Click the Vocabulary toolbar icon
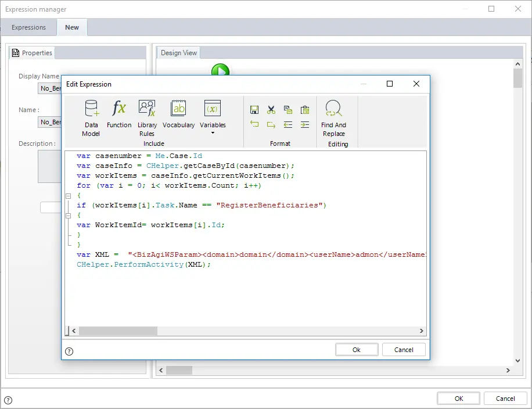Viewport: 532px width, 409px height. pyautogui.click(x=178, y=114)
